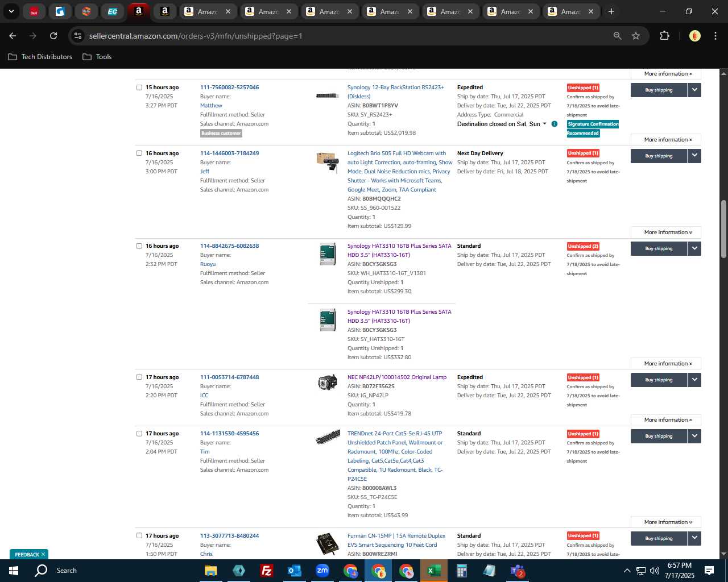
Task: Open Microsoft Teams from the taskbar
Action: (x=517, y=571)
